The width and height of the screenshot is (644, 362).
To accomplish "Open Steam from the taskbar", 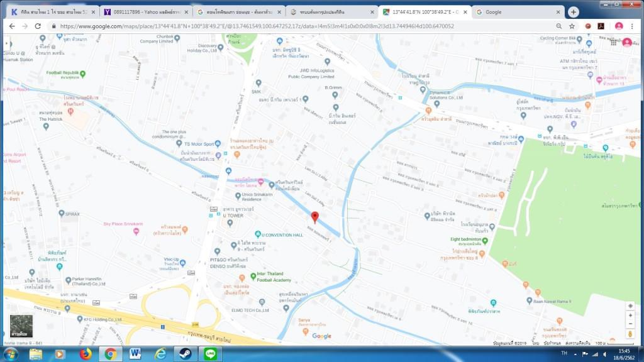I will (186, 354).
